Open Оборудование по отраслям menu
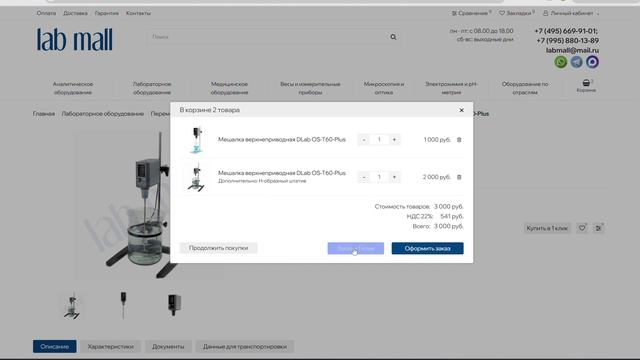The image size is (640, 360). point(525,88)
